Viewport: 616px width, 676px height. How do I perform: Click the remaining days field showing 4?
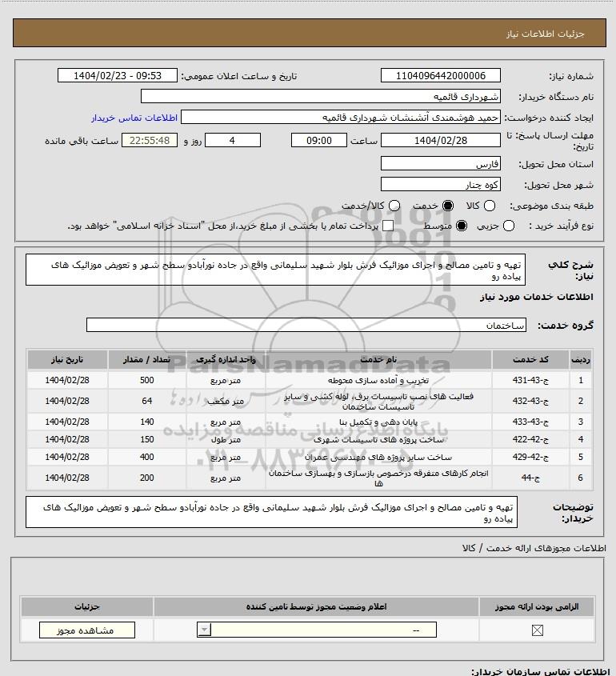[x=232, y=141]
